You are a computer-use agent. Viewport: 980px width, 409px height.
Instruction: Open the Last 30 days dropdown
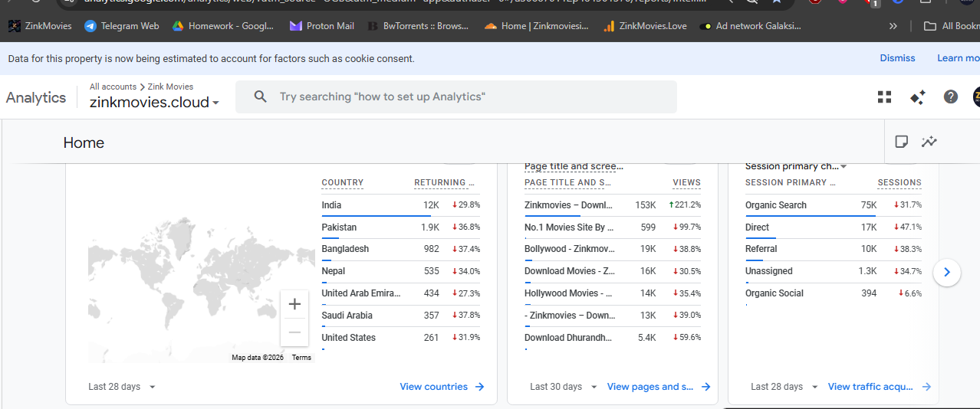tap(564, 387)
